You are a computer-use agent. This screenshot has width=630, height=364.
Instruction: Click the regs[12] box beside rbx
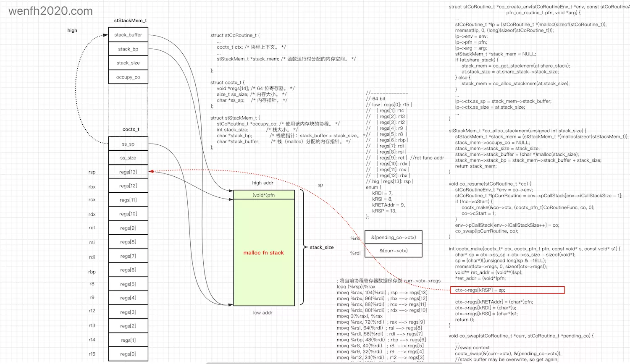(x=128, y=186)
